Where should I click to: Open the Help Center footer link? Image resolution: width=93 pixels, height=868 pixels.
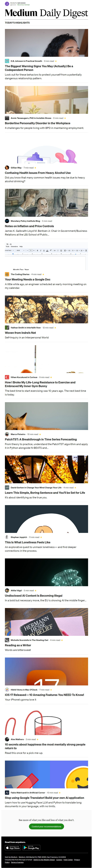pyautogui.click(x=68, y=860)
